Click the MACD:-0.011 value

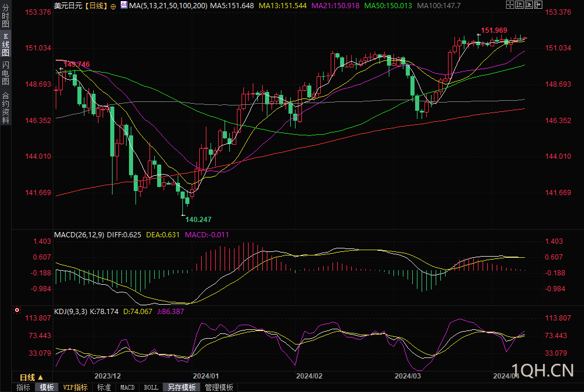[207, 235]
